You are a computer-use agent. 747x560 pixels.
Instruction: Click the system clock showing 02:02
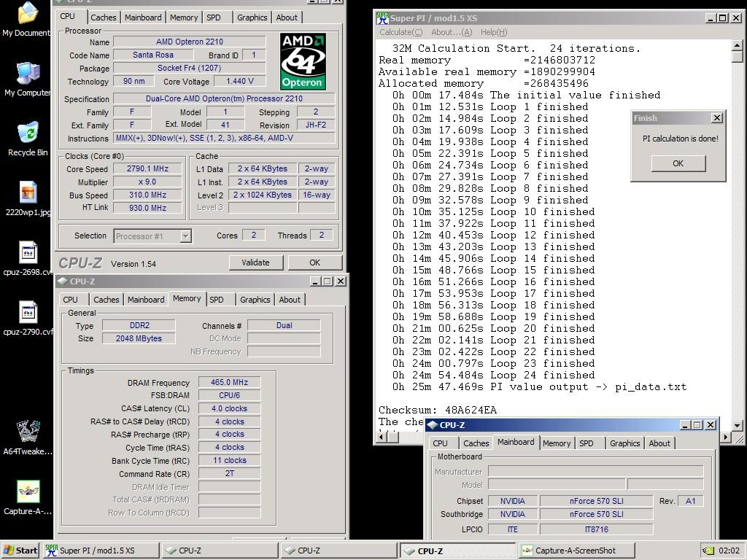click(x=729, y=551)
